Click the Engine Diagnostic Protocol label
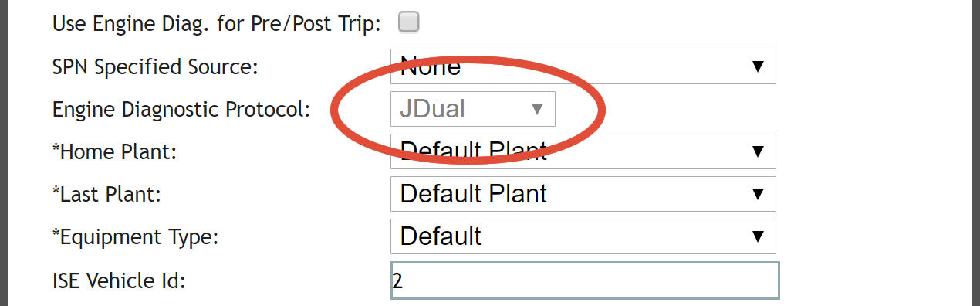Viewport: 980px width, 306px height. (x=181, y=110)
